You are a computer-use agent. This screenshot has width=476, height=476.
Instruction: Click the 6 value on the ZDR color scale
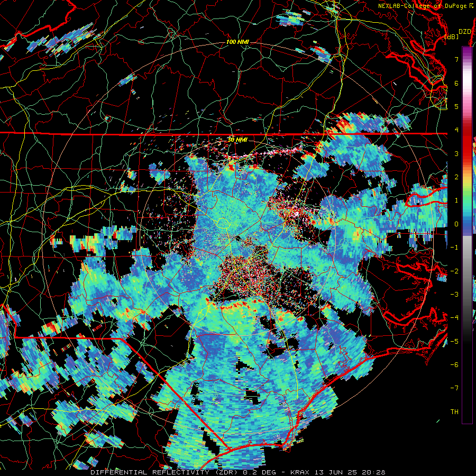456,83
